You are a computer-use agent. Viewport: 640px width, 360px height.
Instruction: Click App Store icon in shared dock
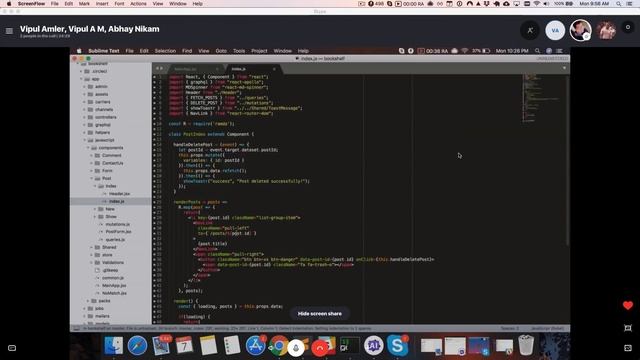tap(256, 345)
